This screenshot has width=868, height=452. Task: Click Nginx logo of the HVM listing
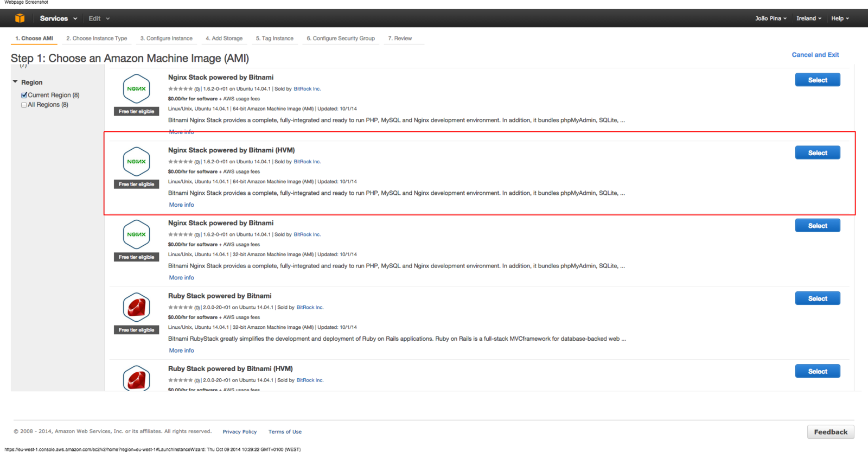[x=136, y=161]
